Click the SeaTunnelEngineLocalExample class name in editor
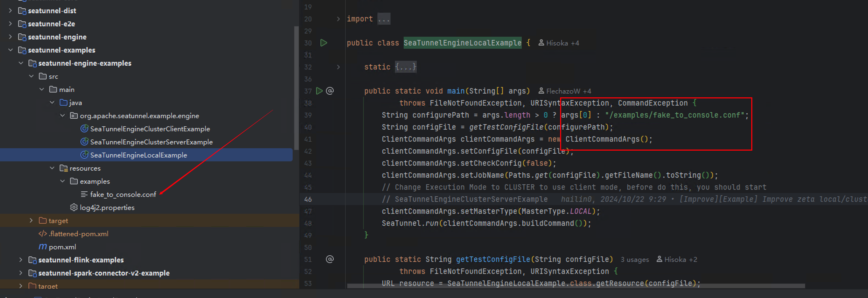 click(x=462, y=43)
